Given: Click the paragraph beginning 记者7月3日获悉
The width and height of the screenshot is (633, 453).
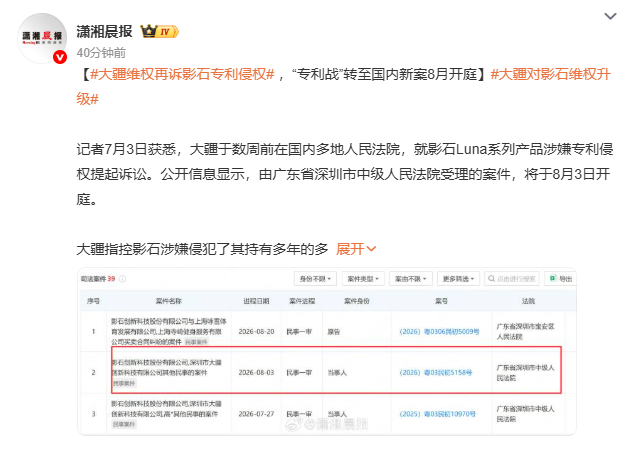Looking at the screenshot, I should [345, 174].
